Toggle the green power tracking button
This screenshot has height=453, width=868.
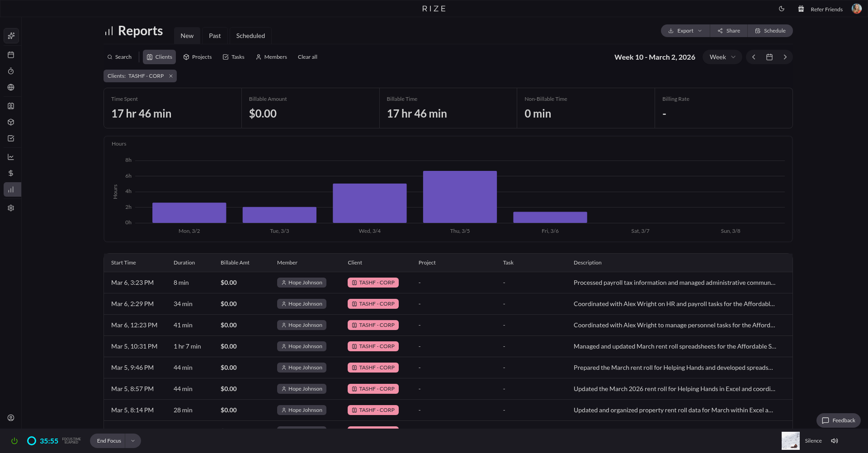pos(14,441)
